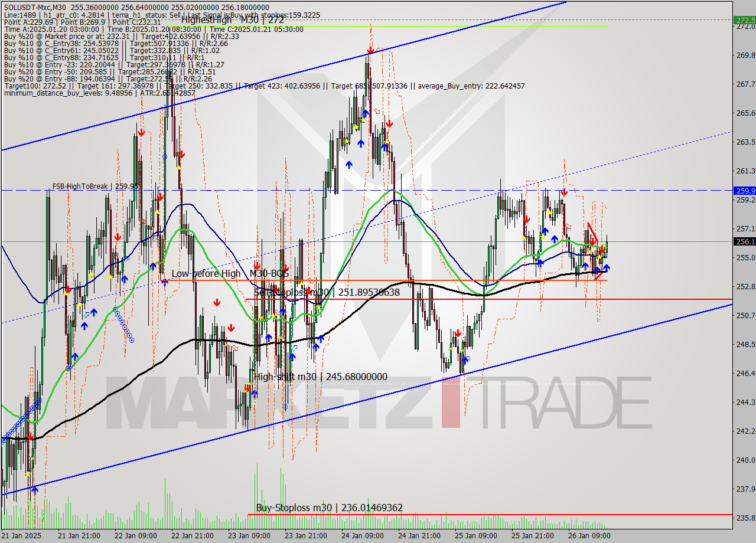The height and width of the screenshot is (543, 756).
Task: Click the 244.3 price axis value
Action: click(745, 403)
